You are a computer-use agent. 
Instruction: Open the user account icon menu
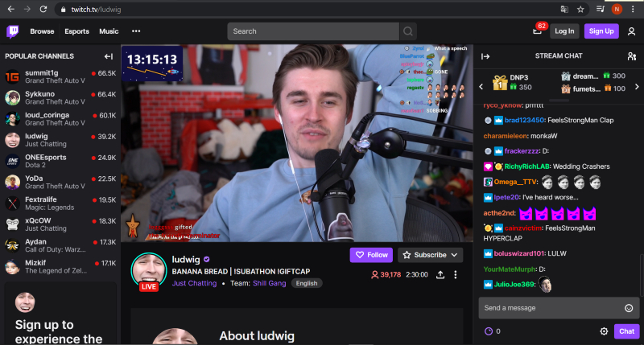[x=631, y=31]
